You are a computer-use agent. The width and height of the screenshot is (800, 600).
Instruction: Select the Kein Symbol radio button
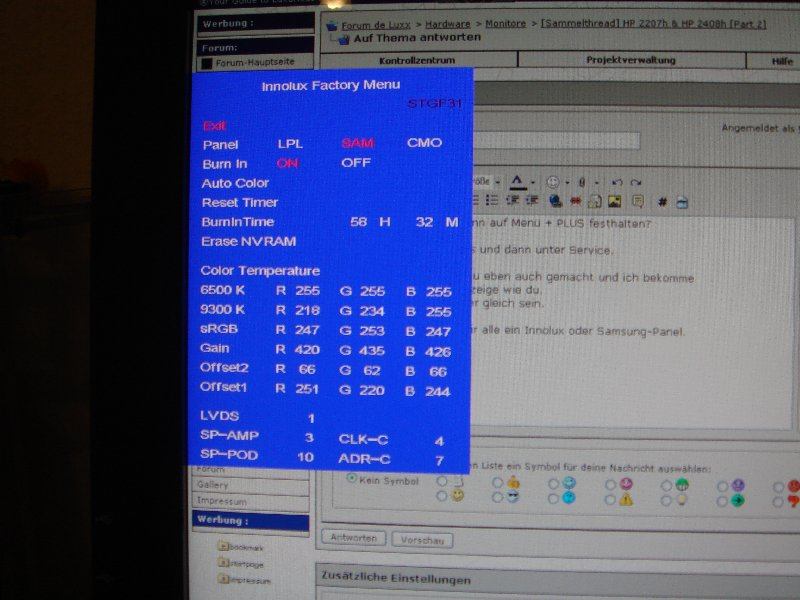351,479
